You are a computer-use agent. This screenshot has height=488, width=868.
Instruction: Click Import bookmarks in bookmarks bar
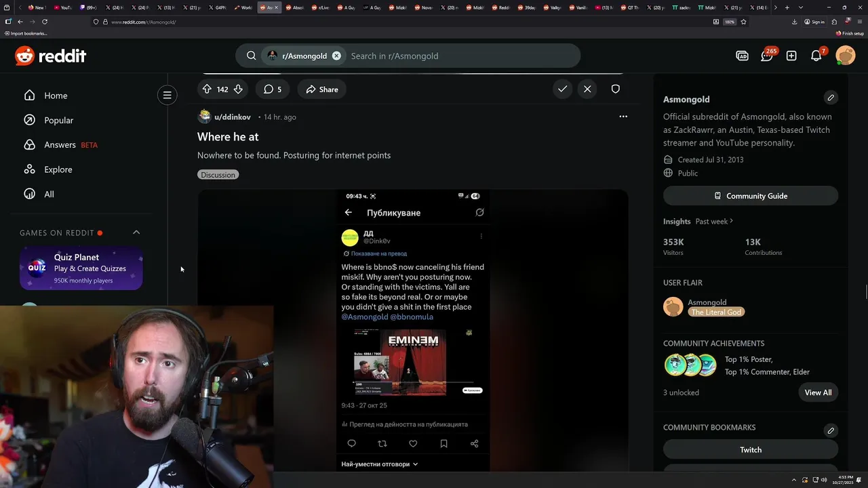point(26,33)
